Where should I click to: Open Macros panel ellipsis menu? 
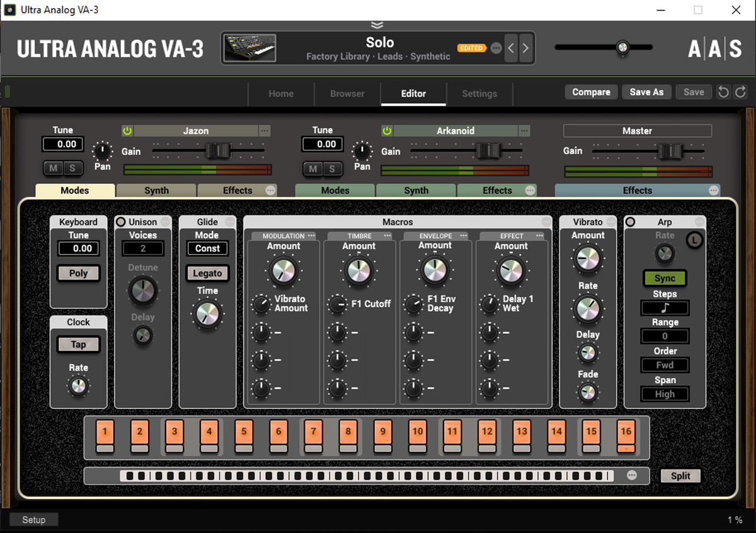546,222
